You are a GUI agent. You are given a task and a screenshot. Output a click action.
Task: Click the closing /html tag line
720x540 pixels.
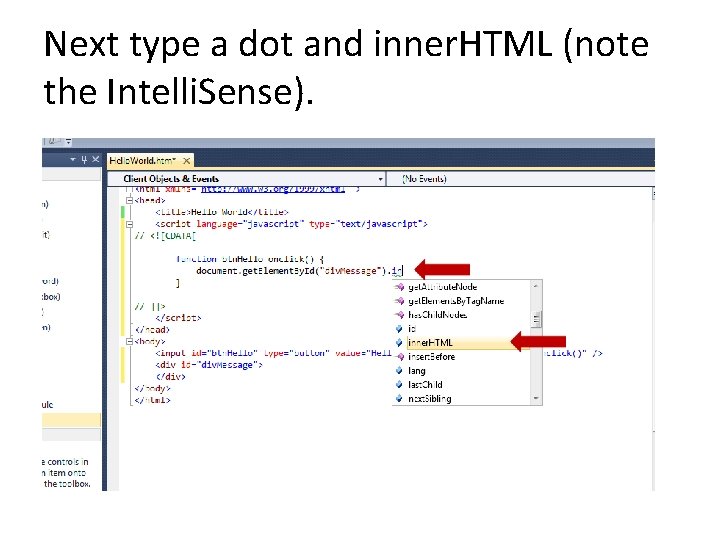(152, 400)
